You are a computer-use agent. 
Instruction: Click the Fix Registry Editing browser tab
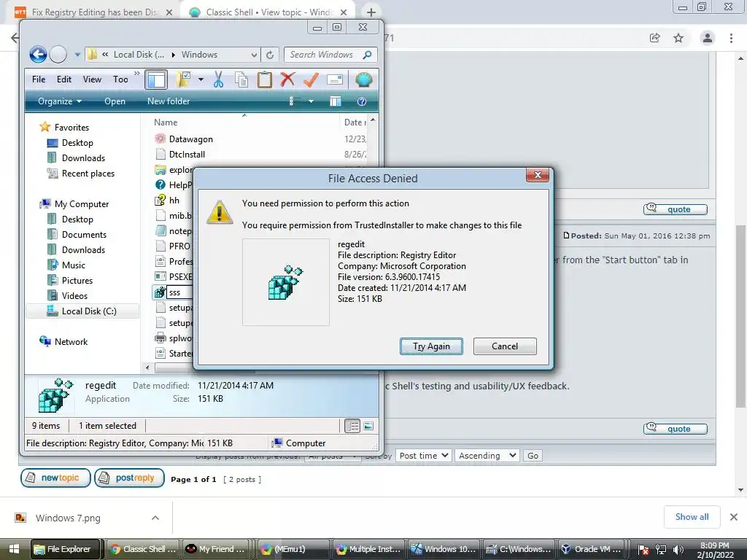click(x=93, y=12)
